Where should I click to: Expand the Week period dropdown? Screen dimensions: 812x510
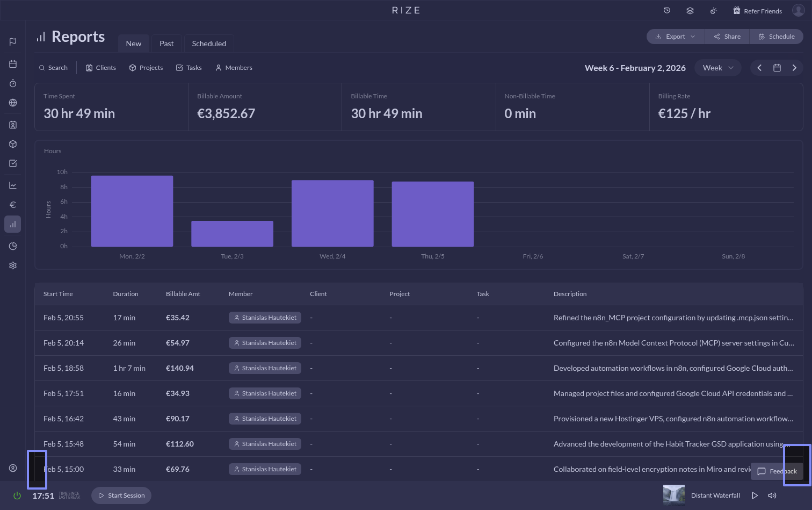tap(717, 68)
